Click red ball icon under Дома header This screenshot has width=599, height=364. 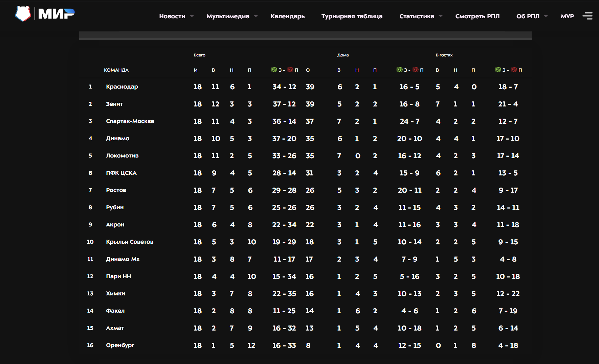coord(416,70)
